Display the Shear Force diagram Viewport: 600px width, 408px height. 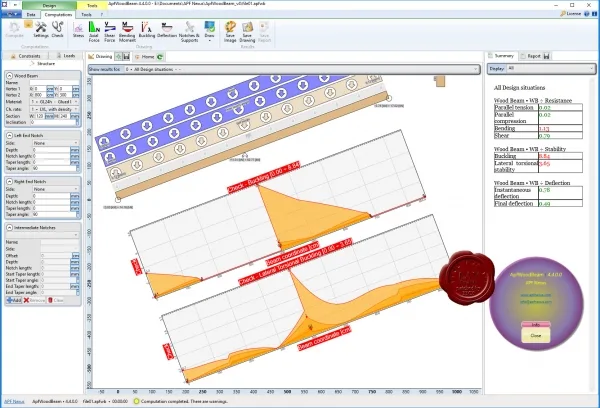coord(110,32)
